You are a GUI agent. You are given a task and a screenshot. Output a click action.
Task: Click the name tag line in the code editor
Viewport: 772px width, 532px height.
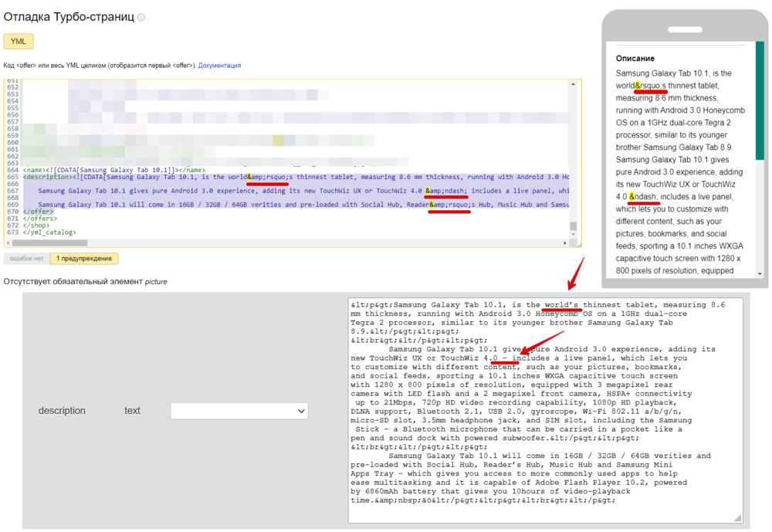pos(114,170)
